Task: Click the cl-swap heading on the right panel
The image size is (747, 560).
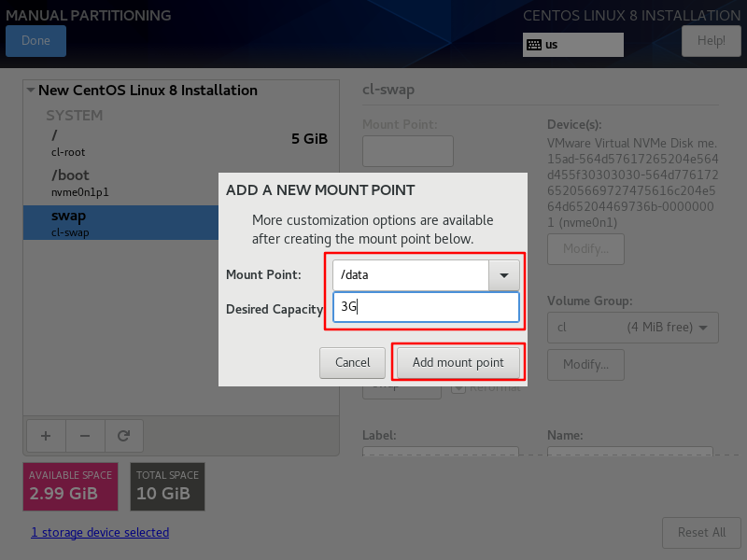Action: click(x=388, y=90)
